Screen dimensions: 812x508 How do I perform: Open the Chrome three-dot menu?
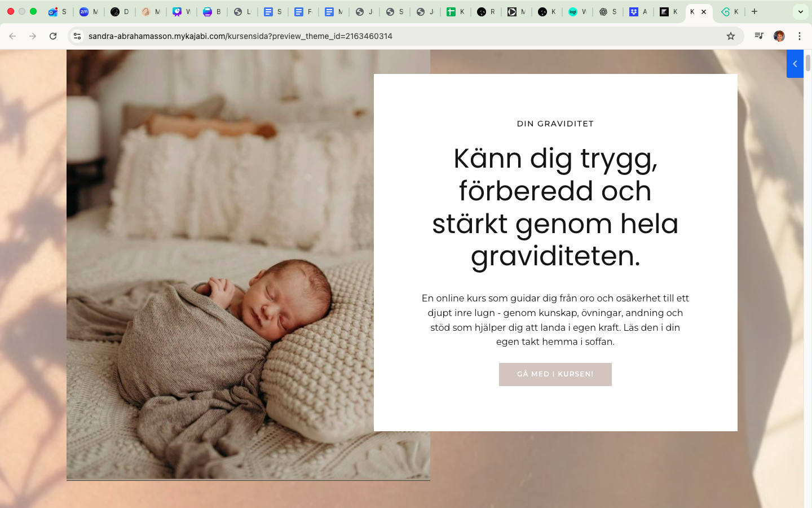pyautogui.click(x=800, y=36)
